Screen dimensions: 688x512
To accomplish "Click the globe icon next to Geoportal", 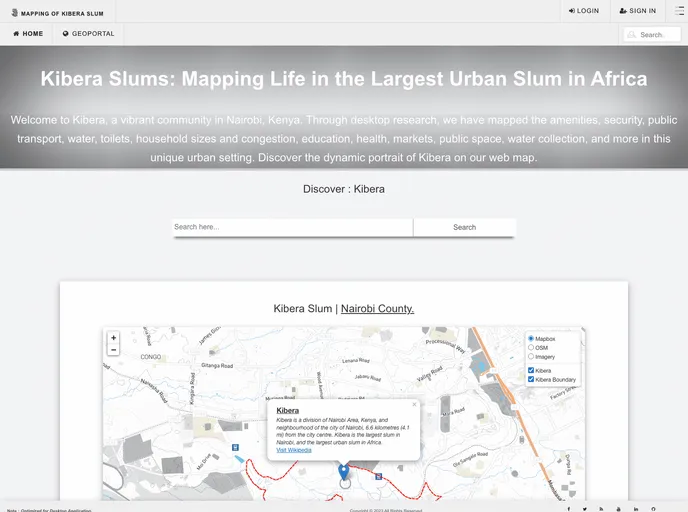I will pos(65,34).
